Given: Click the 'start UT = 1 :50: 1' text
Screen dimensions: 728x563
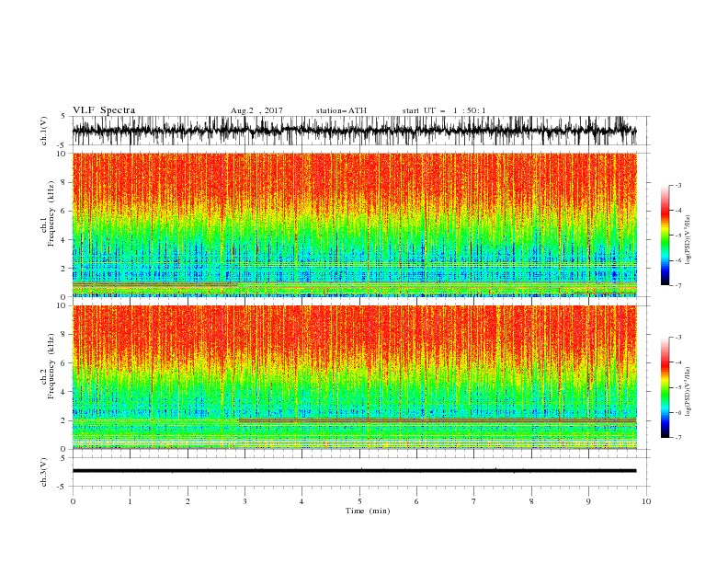Looking at the screenshot, I should pos(444,110).
